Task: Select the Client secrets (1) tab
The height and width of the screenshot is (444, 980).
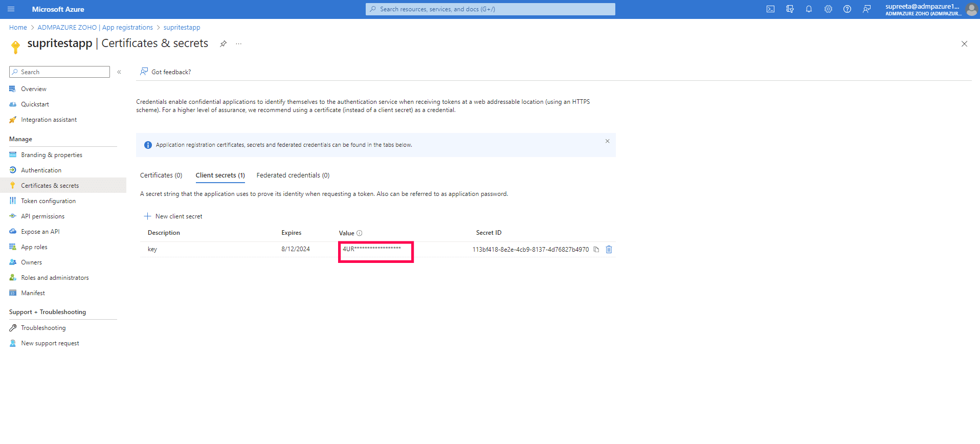Action: [220, 175]
